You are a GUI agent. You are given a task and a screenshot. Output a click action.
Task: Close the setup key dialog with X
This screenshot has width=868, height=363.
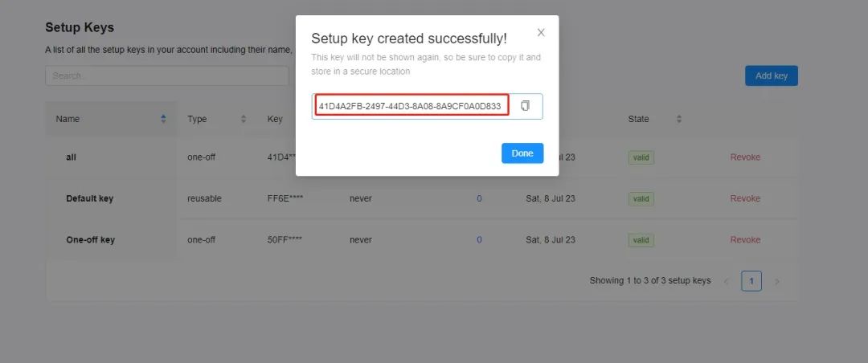[541, 33]
